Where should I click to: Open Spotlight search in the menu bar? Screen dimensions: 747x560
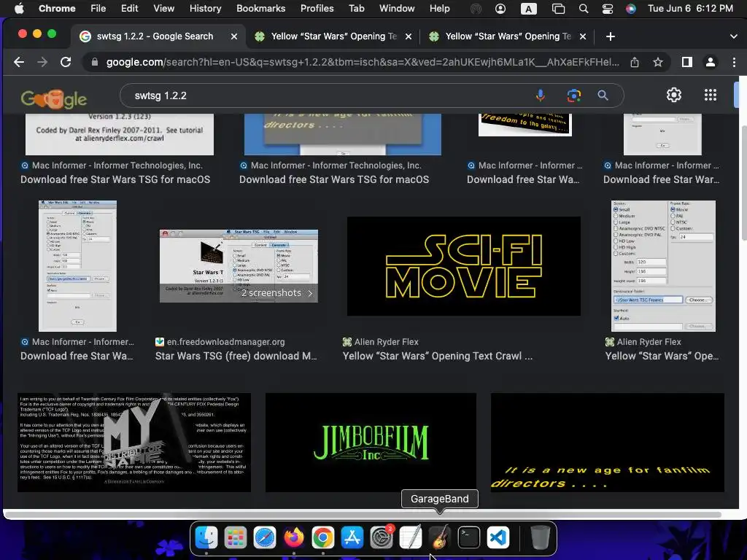(583, 9)
